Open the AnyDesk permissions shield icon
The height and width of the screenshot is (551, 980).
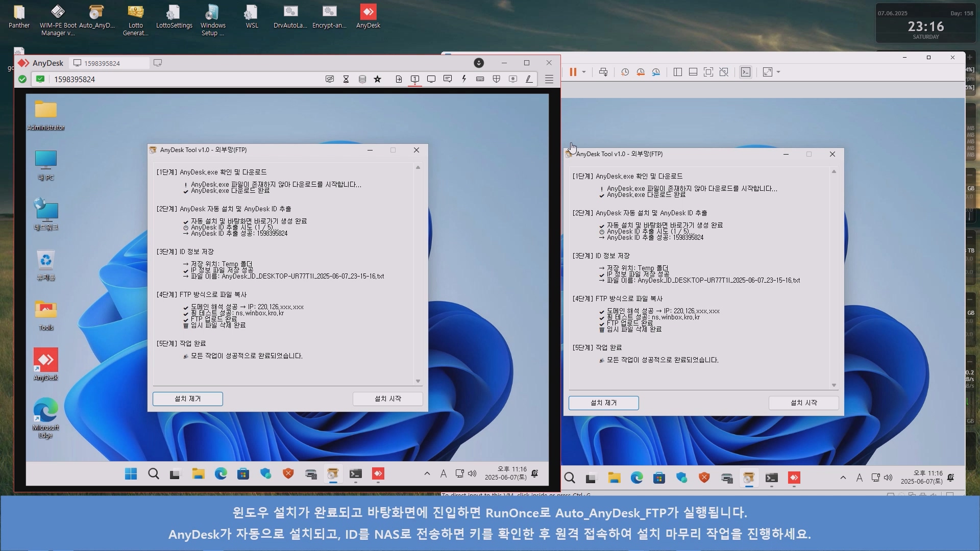click(x=497, y=79)
